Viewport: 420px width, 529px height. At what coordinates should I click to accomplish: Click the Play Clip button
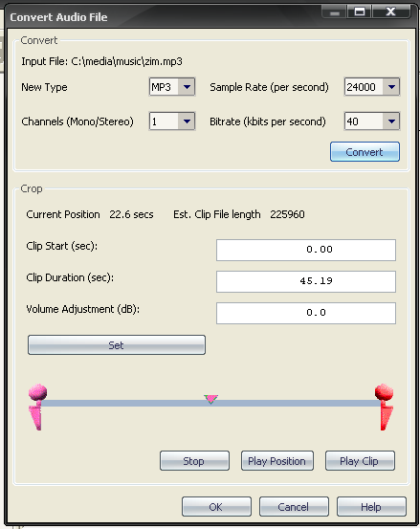(x=360, y=461)
